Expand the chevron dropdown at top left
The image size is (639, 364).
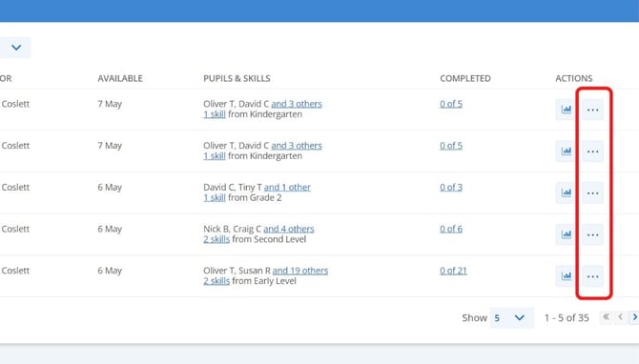pos(15,48)
